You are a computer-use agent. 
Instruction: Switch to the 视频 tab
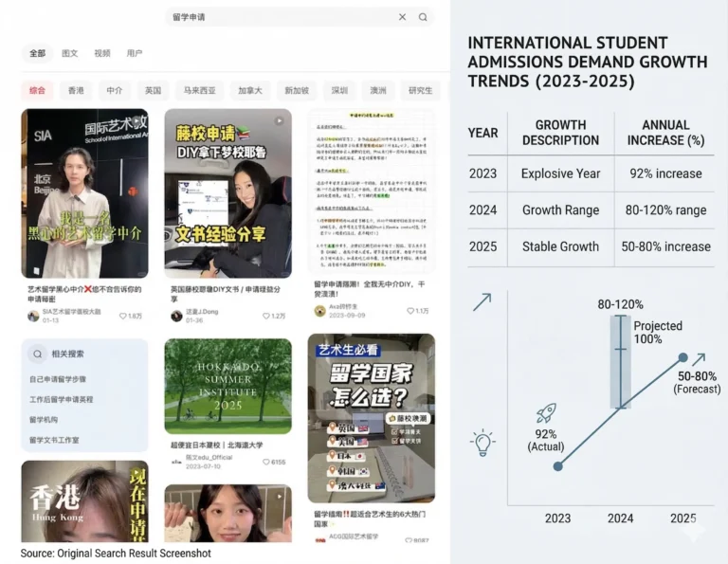(x=102, y=53)
